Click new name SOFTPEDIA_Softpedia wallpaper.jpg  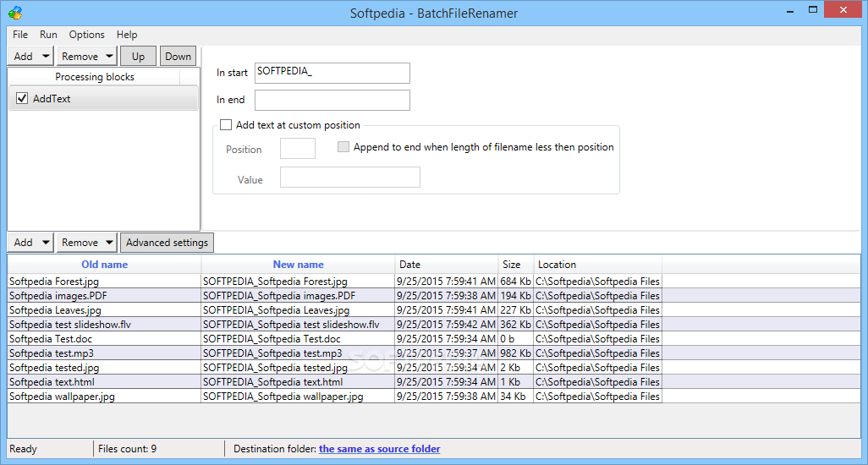[x=298, y=397]
